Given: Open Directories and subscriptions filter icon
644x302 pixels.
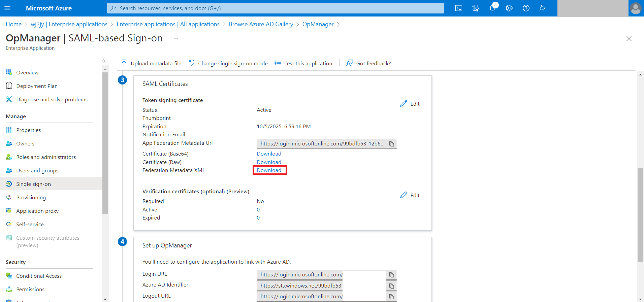Looking at the screenshot, I should (x=476, y=8).
